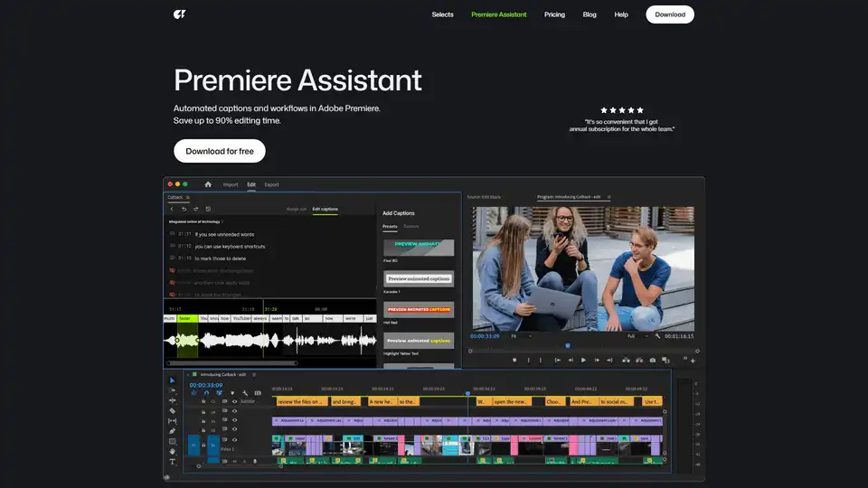Export frame with the camera icon
Image resolution: width=868 pixels, height=488 pixels.
653,361
